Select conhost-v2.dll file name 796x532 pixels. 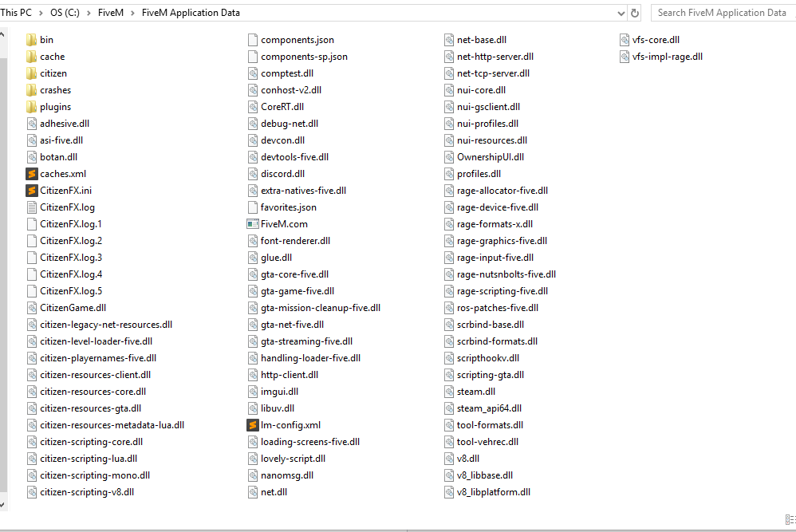pyautogui.click(x=291, y=90)
